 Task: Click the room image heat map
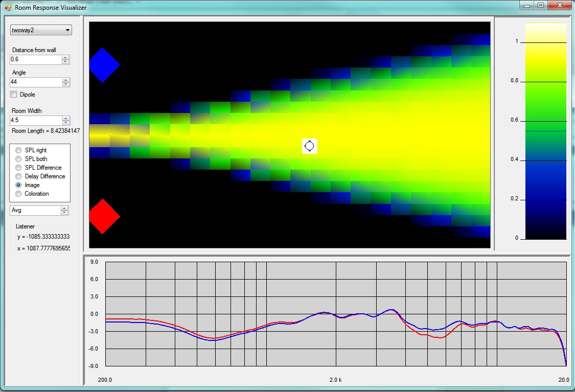coord(290,135)
